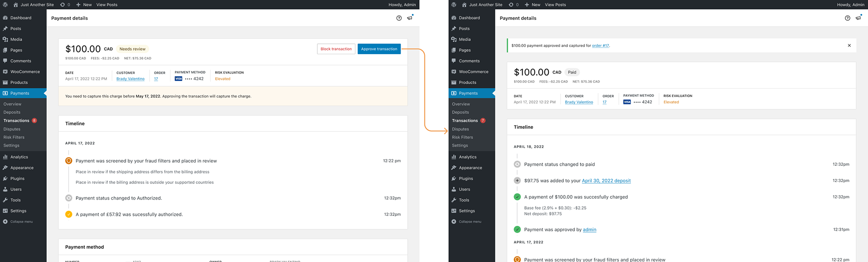Click WordPress logo in right admin bar
This screenshot has height=262, width=868.
(454, 5)
